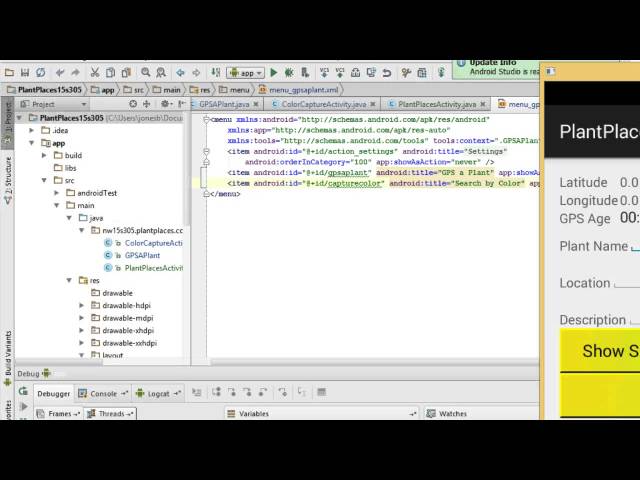Select the res breadcrumb folder
The width and height of the screenshot is (640, 480).
(x=200, y=90)
